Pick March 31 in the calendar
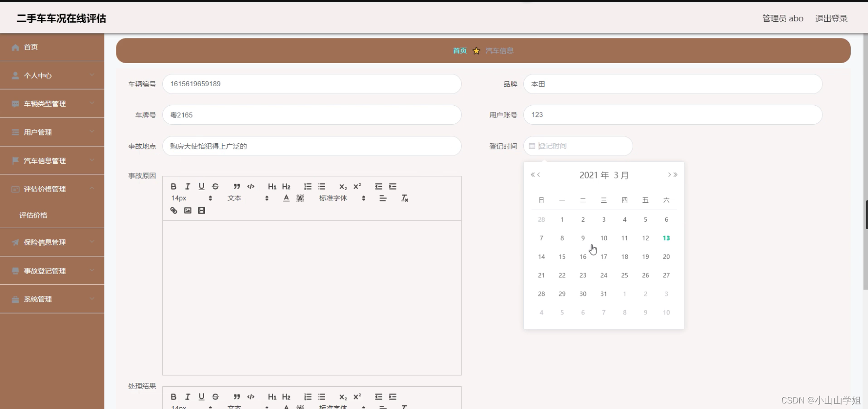868x409 pixels. [x=604, y=294]
